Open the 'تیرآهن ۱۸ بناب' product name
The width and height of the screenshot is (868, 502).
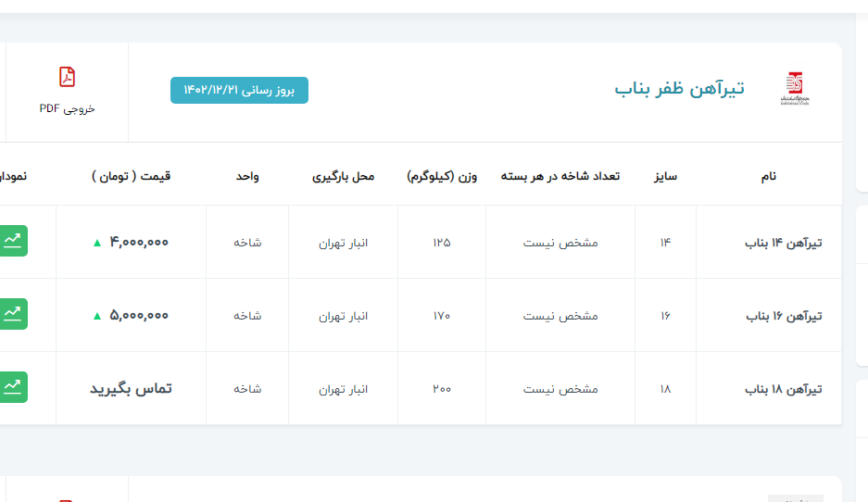click(x=784, y=389)
